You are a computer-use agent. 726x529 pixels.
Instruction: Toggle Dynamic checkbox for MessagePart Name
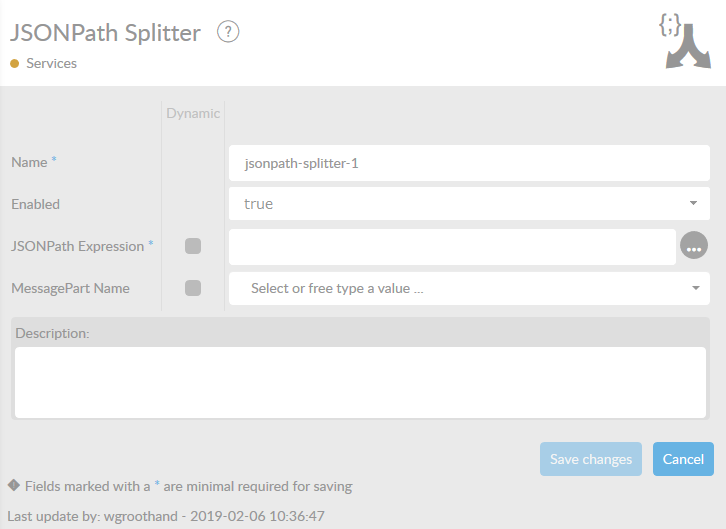coord(193,288)
